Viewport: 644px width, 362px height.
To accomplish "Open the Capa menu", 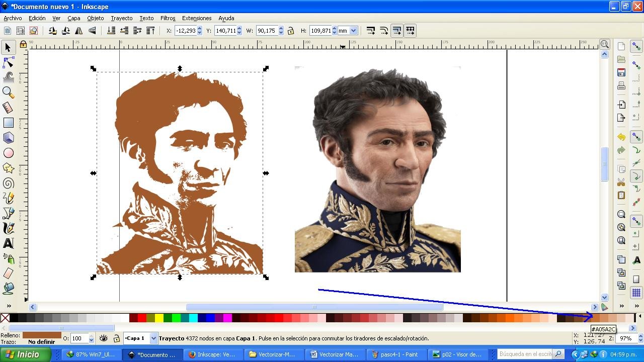I will coord(74,18).
